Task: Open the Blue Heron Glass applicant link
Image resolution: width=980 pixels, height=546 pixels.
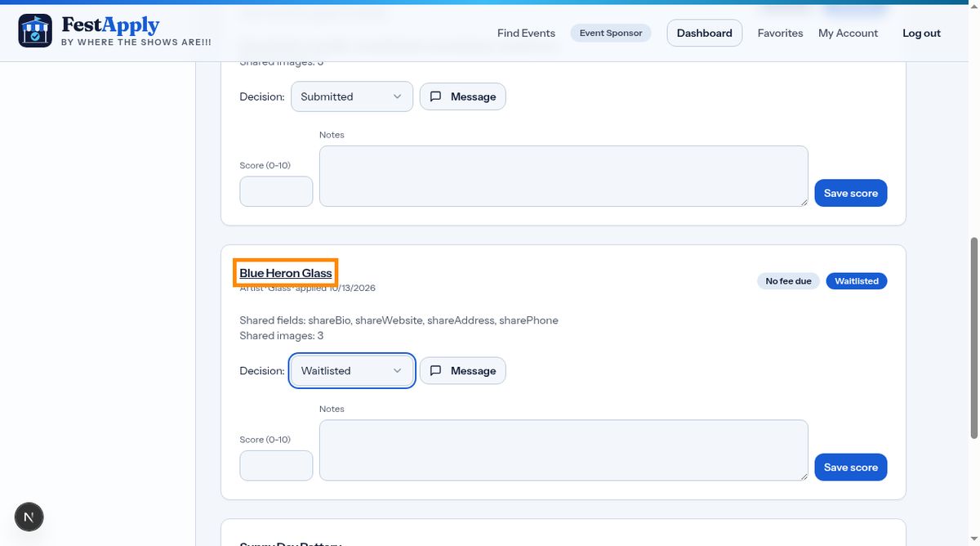Action: [x=286, y=273]
